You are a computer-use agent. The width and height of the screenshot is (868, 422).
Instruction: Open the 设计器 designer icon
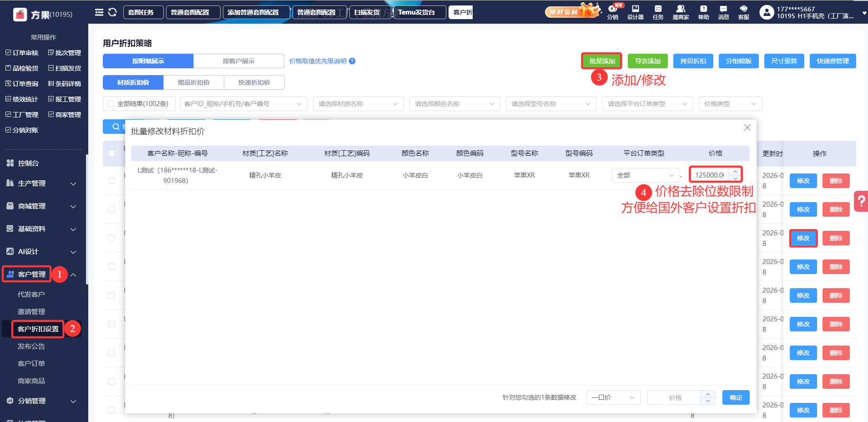pyautogui.click(x=635, y=12)
